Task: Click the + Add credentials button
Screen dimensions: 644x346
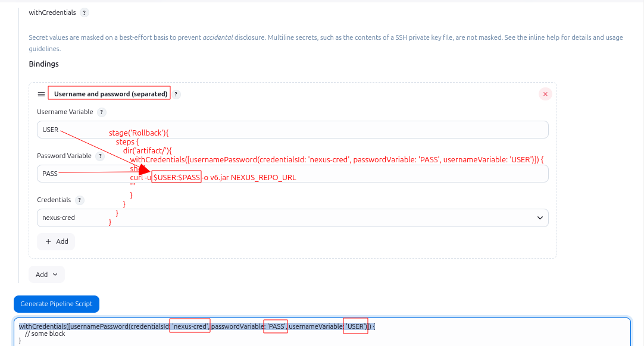Action: click(56, 241)
